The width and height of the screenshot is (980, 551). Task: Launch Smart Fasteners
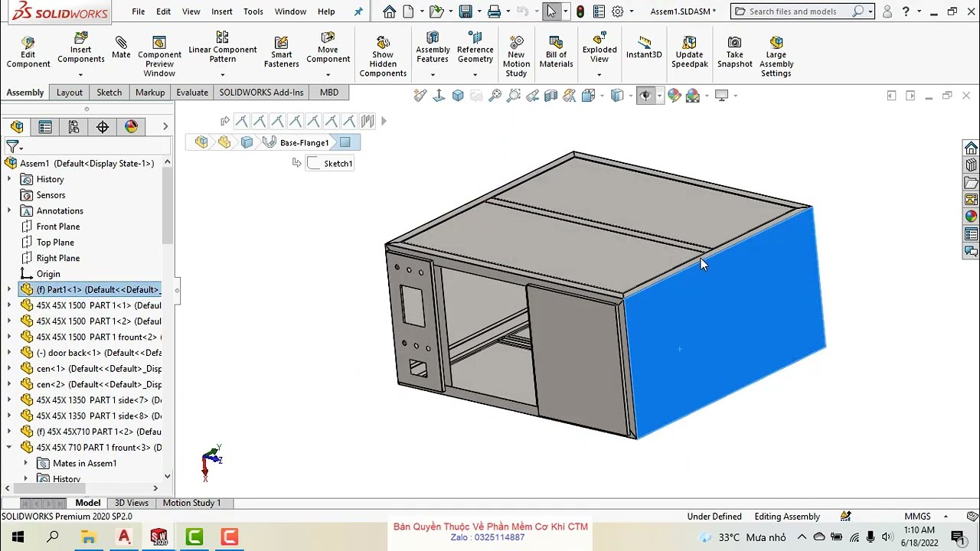pyautogui.click(x=281, y=52)
